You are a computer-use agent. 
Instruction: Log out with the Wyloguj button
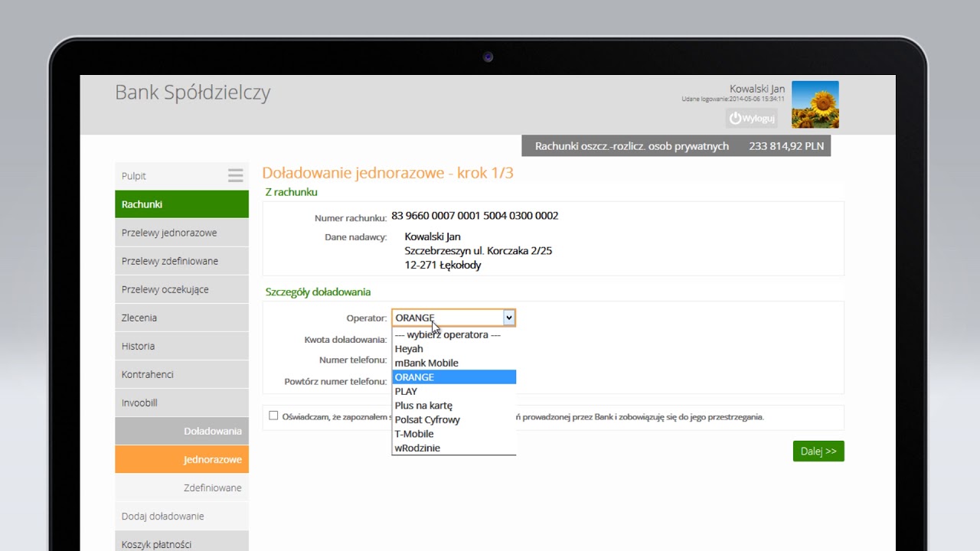click(751, 118)
